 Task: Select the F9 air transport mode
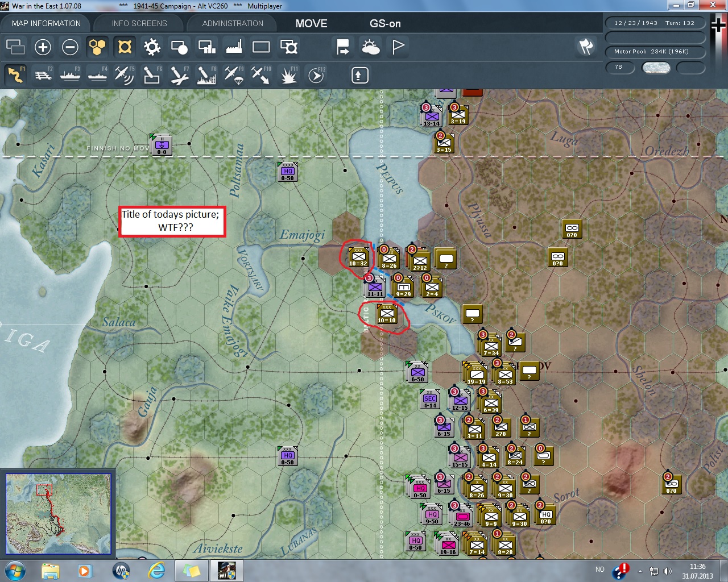[234, 75]
